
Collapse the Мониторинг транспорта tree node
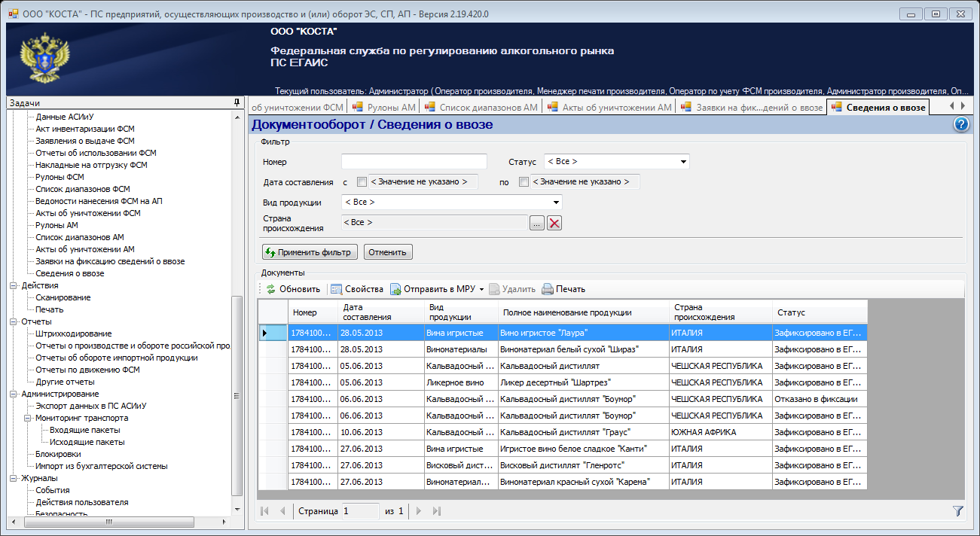pos(28,418)
